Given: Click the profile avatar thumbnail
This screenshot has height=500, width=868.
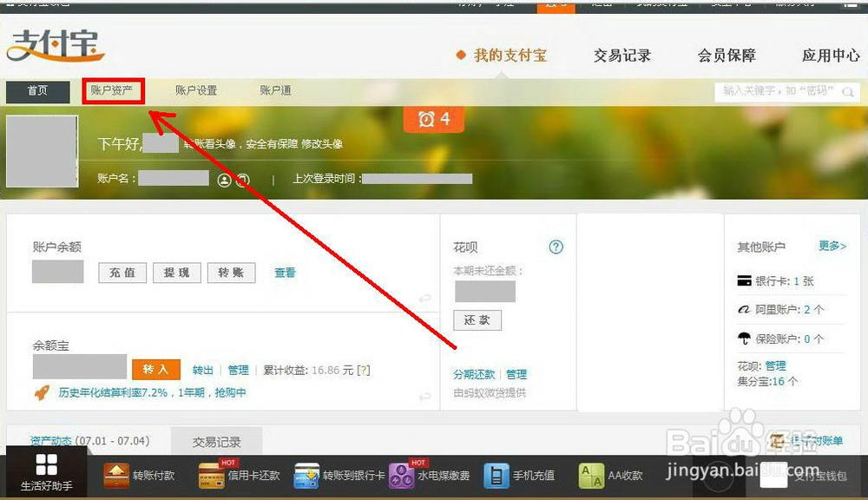Looking at the screenshot, I should [x=42, y=151].
